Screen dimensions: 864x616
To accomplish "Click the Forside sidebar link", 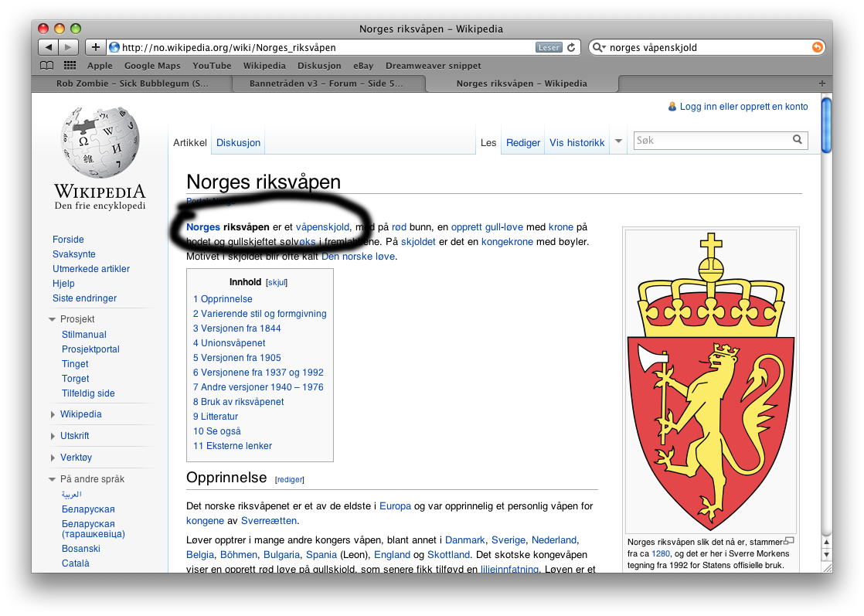I will pos(68,239).
